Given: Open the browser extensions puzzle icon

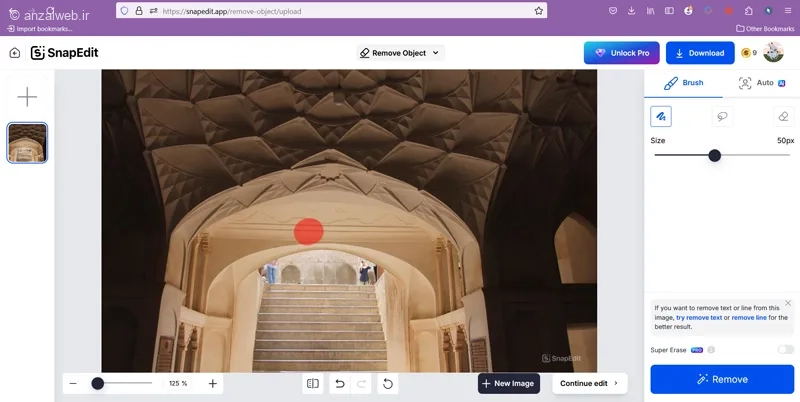Looking at the screenshot, I should pos(748,11).
